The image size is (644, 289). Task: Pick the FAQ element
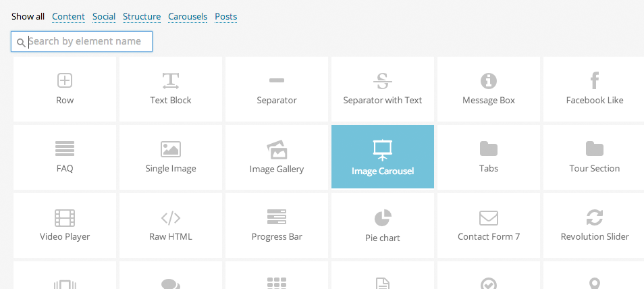coord(65,157)
